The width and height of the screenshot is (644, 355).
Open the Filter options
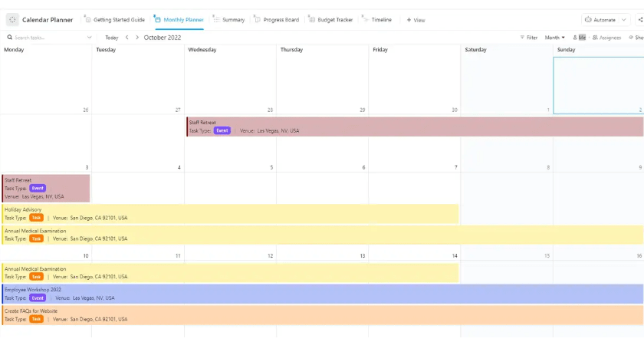click(x=529, y=38)
